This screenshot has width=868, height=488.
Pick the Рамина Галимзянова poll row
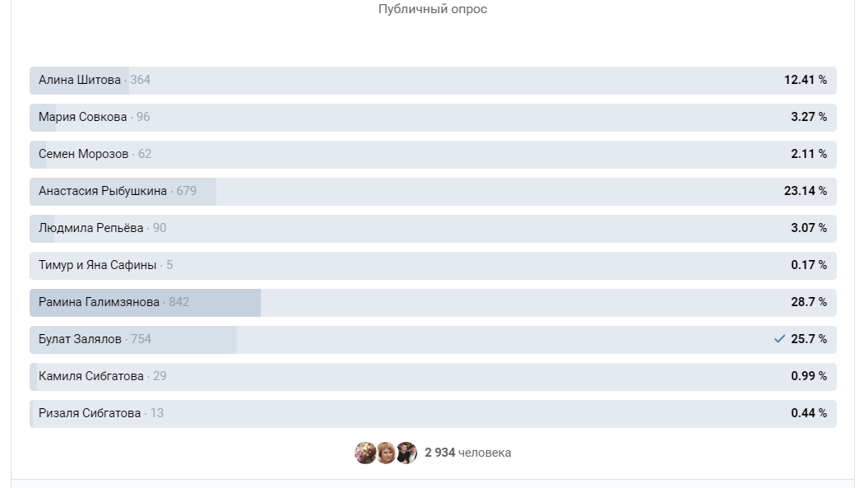point(433,303)
